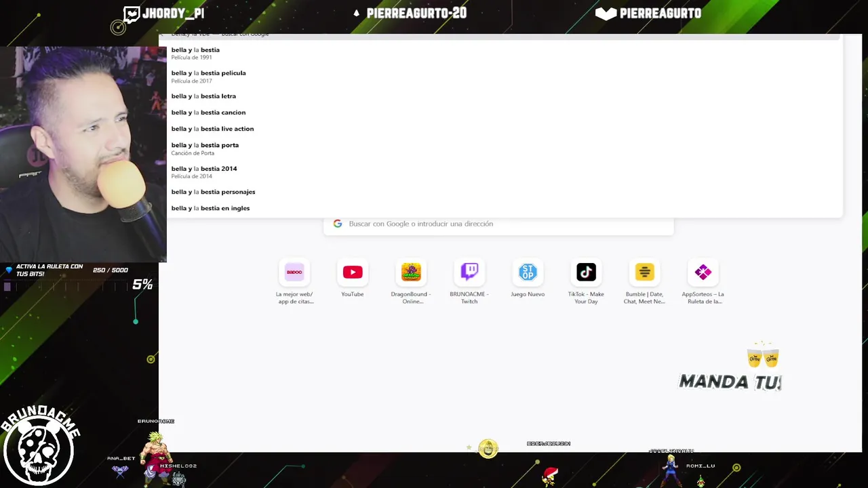Click the 'TikTok - Make Your Day' label

(x=586, y=298)
